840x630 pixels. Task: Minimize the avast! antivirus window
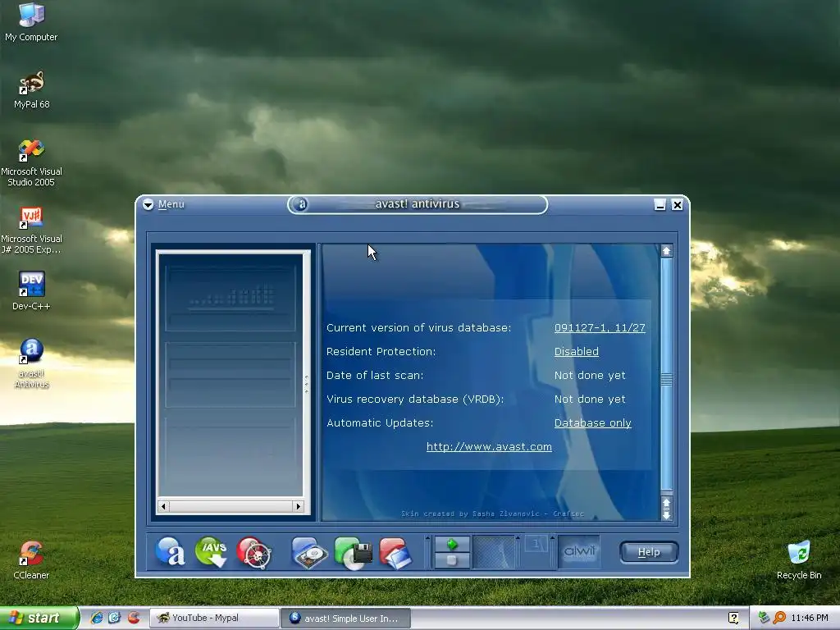tap(660, 204)
